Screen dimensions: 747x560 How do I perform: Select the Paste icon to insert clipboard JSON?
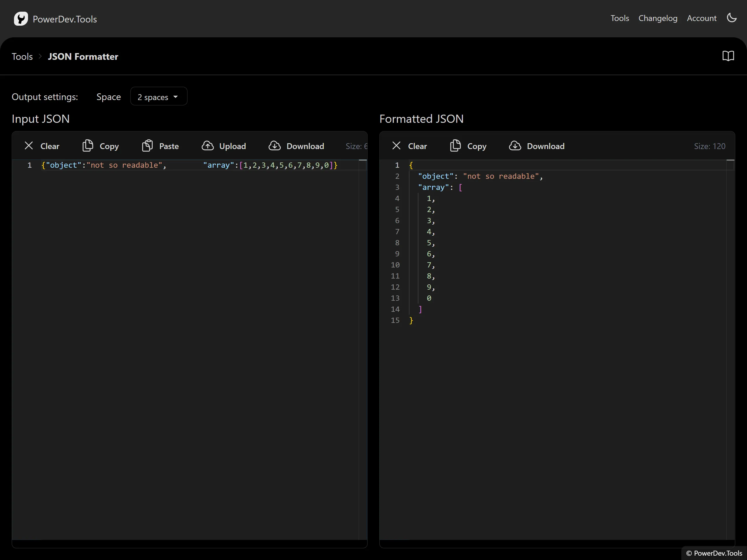tap(148, 146)
